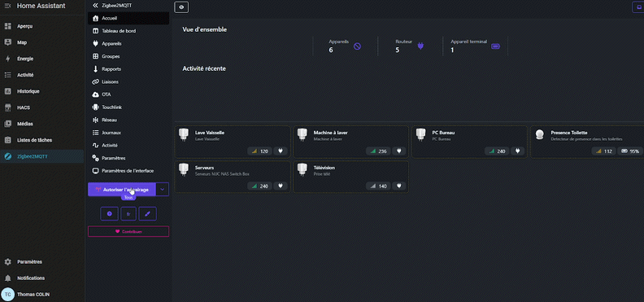Select the Touchlink icon
The height and width of the screenshot is (302, 644).
(95, 107)
